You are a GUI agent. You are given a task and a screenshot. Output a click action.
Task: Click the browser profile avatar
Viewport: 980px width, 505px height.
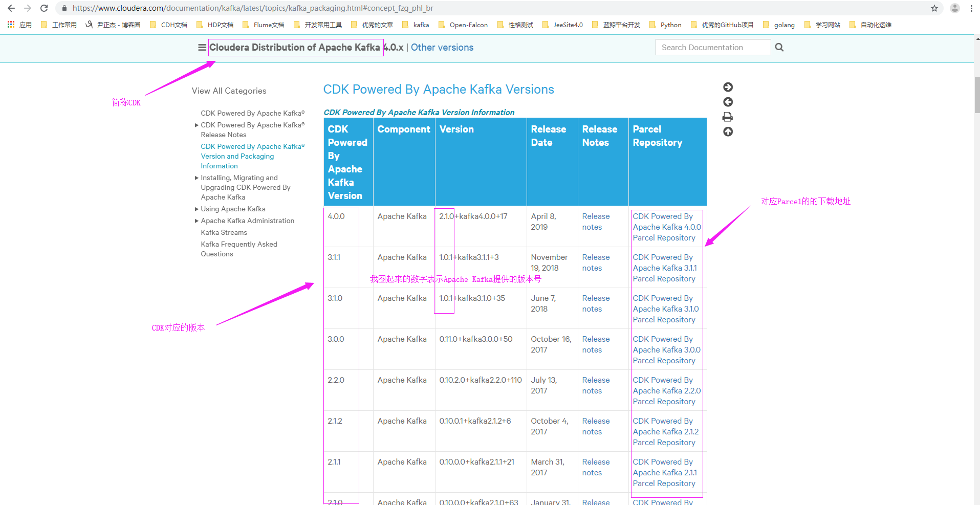coord(954,8)
